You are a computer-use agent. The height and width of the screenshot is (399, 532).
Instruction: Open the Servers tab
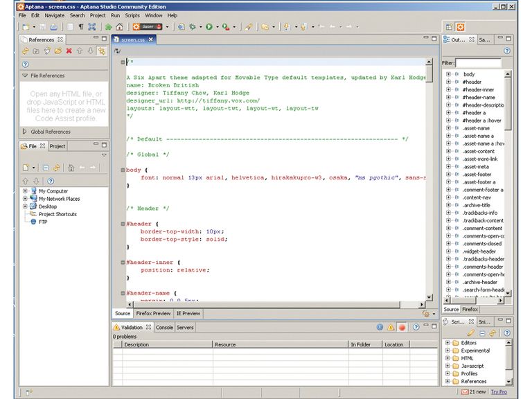[x=185, y=328]
